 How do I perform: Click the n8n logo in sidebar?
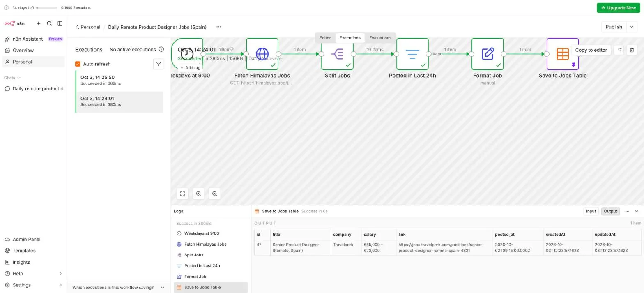coord(14,23)
